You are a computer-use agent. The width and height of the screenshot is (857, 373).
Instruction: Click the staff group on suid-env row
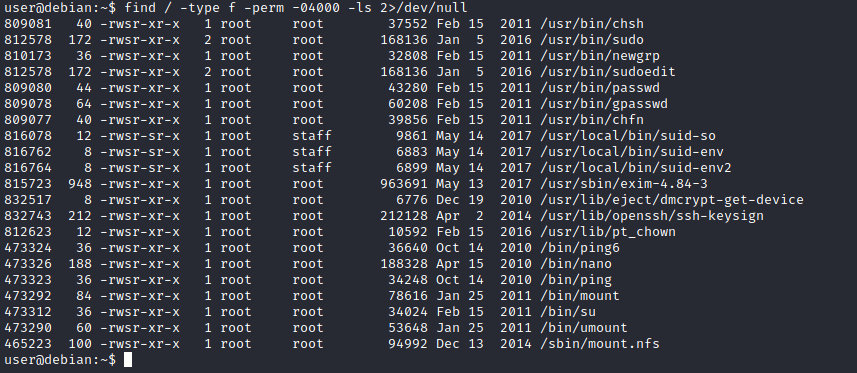[312, 152]
